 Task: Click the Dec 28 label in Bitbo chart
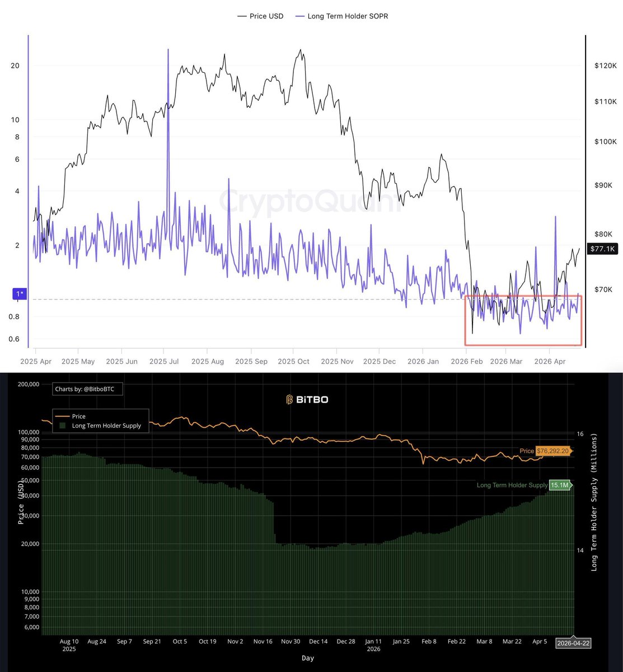[x=345, y=642]
